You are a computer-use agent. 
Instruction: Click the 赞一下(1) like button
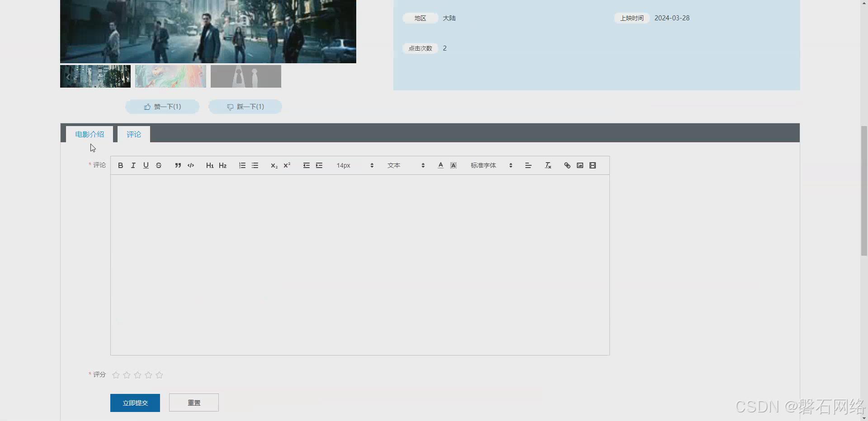pyautogui.click(x=162, y=107)
